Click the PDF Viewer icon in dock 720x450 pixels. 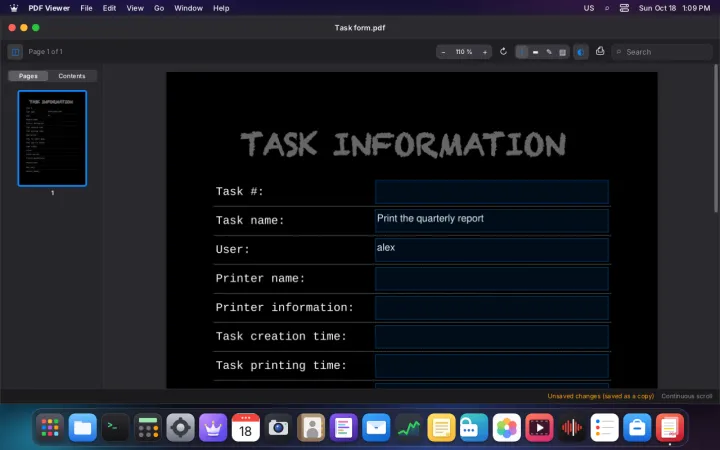669,428
